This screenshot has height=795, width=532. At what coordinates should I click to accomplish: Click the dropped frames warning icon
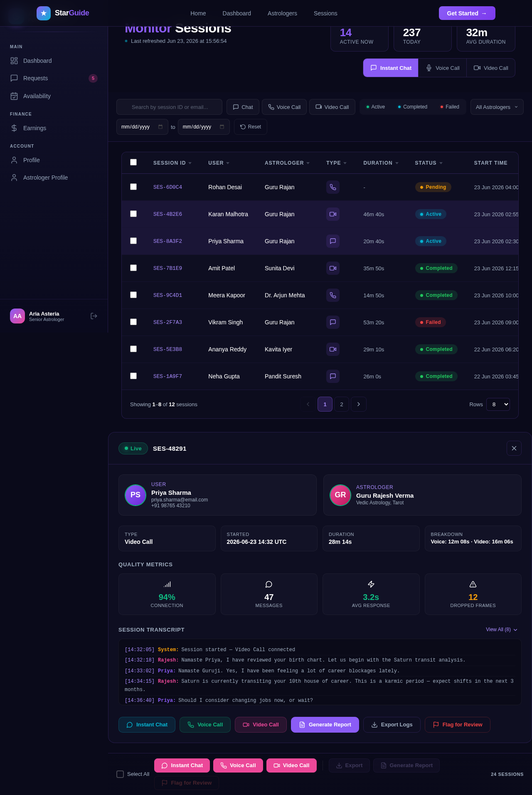473,584
